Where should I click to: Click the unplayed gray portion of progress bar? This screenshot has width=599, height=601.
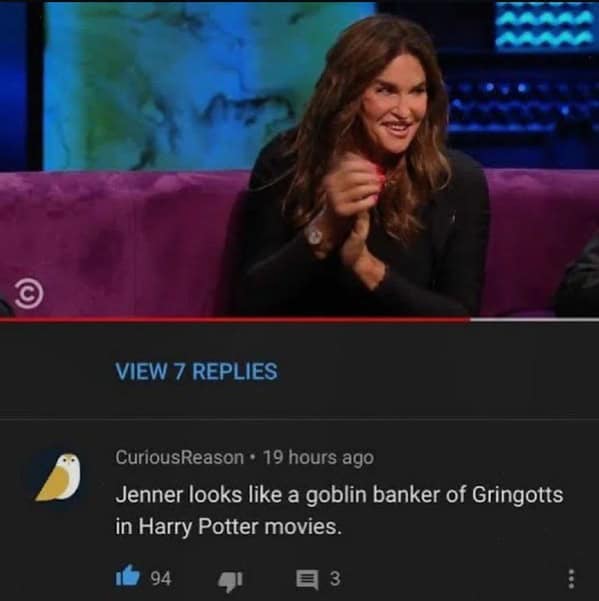click(534, 319)
